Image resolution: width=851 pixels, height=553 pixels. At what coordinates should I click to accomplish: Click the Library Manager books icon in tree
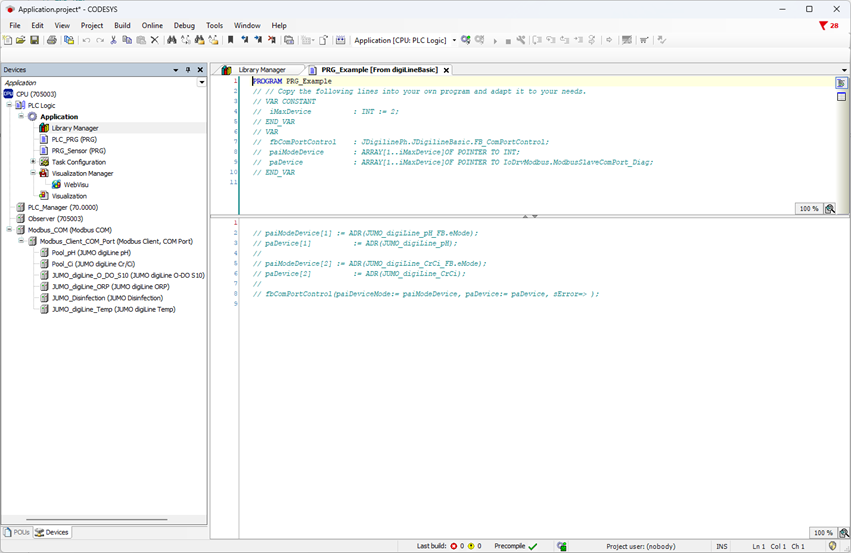click(44, 128)
